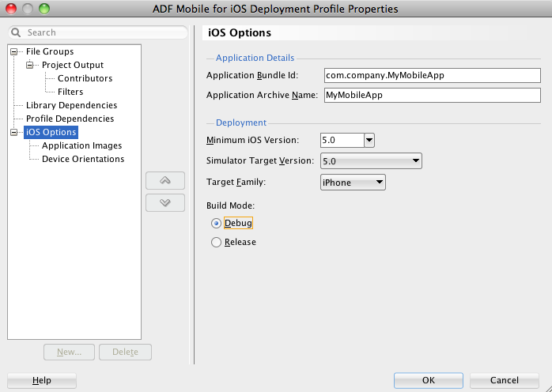Viewport: 552px width, 392px height.
Task: Select Device Orientations in the tree
Action: 83,159
